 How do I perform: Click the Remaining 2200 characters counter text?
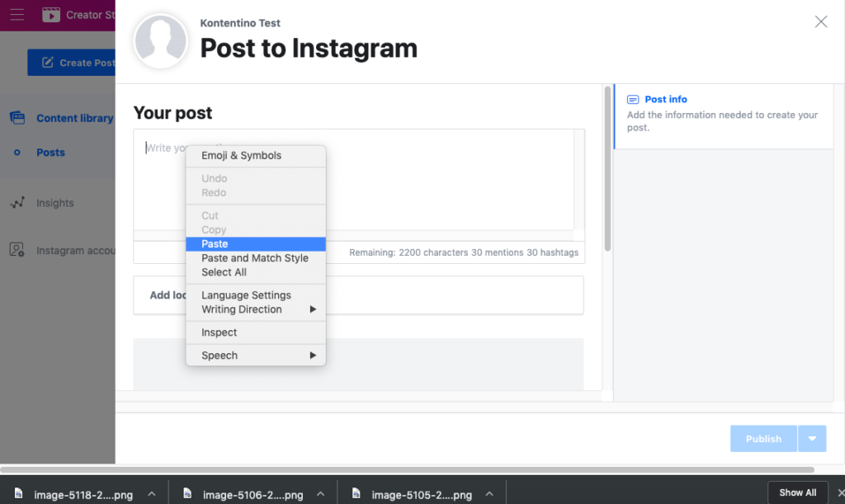coord(464,252)
